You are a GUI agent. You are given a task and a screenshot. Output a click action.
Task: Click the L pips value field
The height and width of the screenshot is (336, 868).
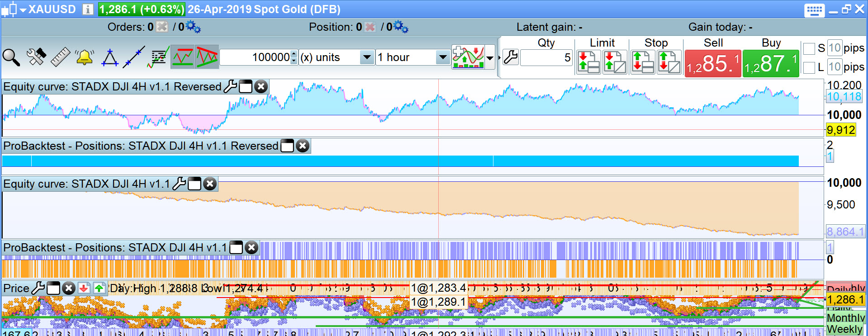[835, 67]
